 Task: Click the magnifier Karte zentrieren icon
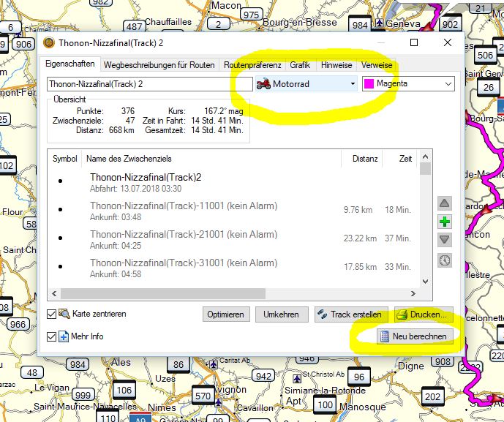pos(64,314)
